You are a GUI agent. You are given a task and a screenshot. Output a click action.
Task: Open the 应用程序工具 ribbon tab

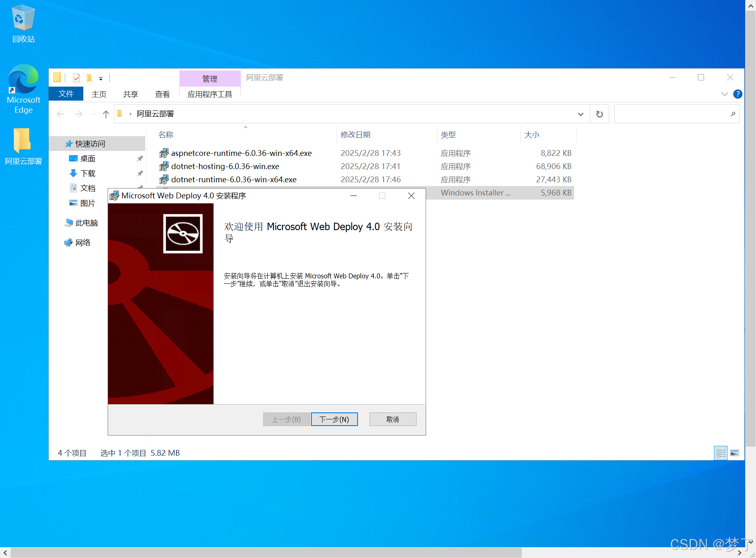tap(210, 94)
